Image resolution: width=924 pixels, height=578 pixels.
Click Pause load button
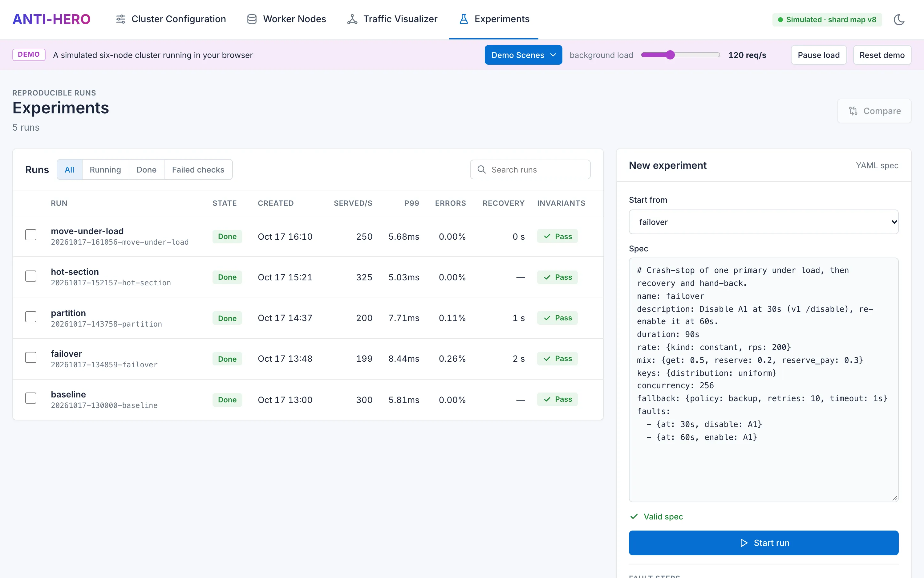click(819, 55)
